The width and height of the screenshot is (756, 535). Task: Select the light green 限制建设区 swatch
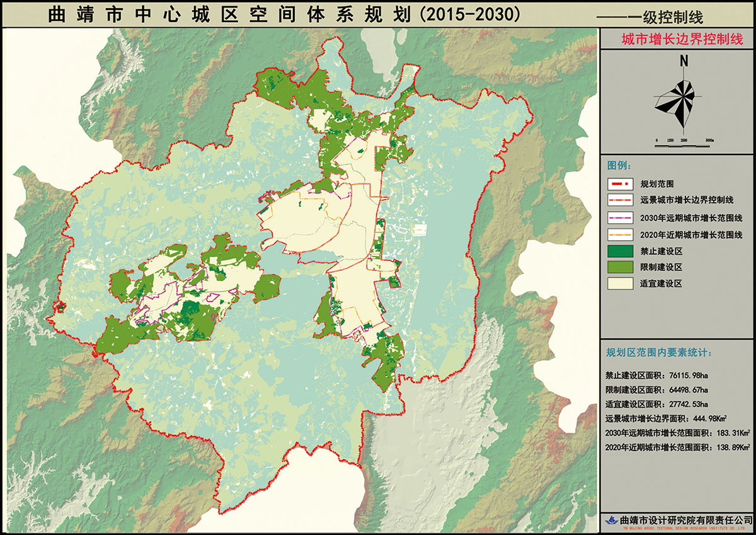pyautogui.click(x=620, y=267)
